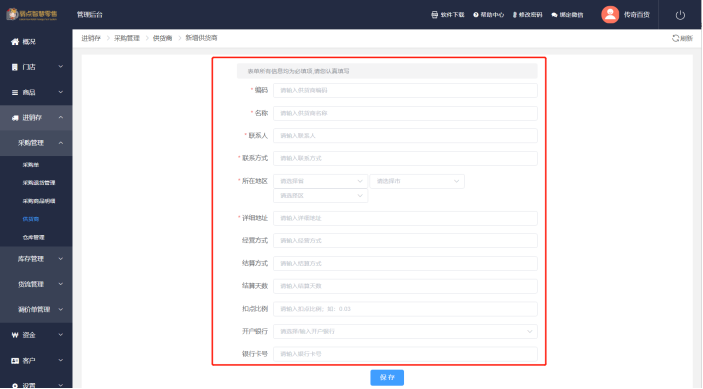Screen dimensions: 703x389
Task: Collapse the 进销存 sidebar menu
Action: pos(36,118)
